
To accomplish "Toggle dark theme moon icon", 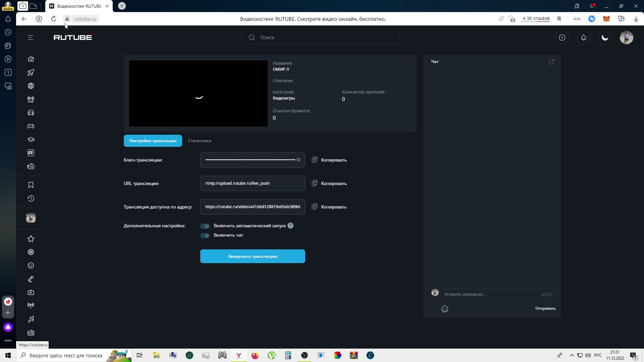I will [x=605, y=38].
